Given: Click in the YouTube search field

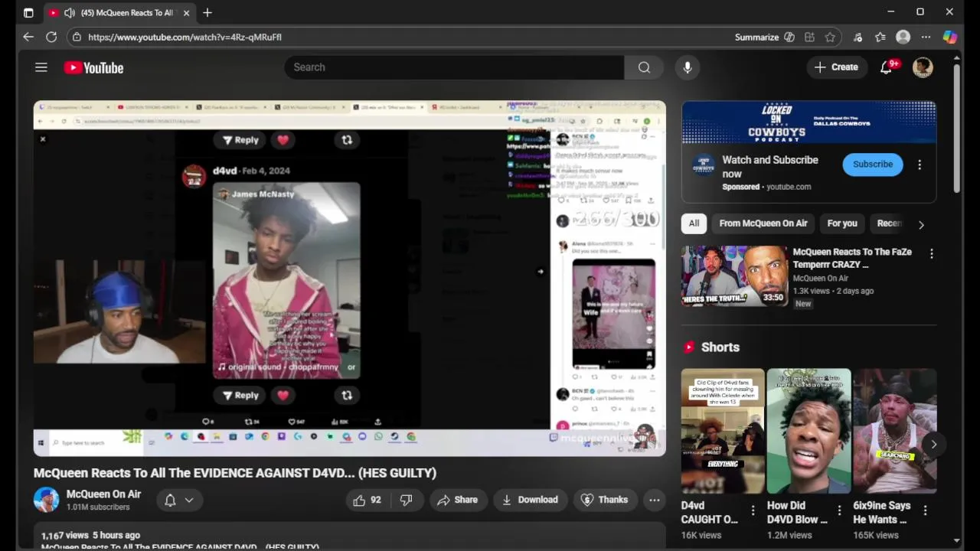Looking at the screenshot, I should (454, 67).
